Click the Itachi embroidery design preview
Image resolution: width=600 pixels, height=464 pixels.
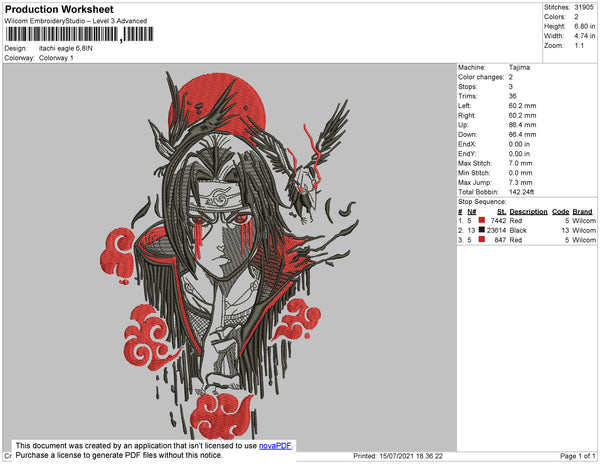[229, 256]
